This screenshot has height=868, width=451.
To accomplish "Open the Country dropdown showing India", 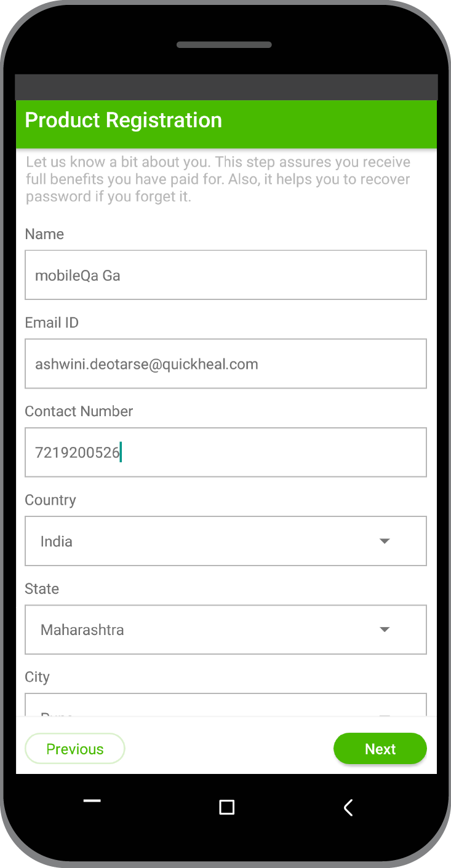I will [226, 541].
